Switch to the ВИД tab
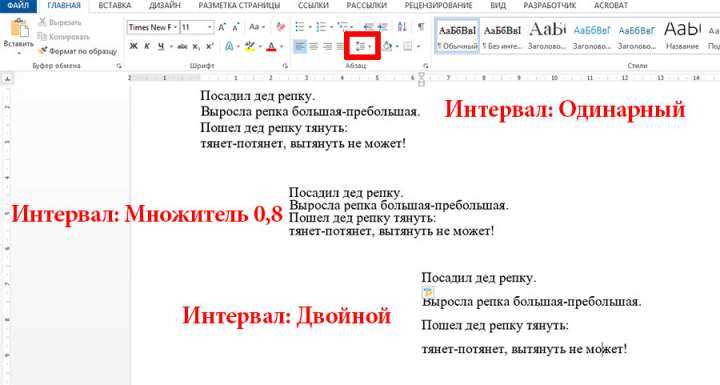Viewport: 720px width, 385px height. [x=498, y=6]
